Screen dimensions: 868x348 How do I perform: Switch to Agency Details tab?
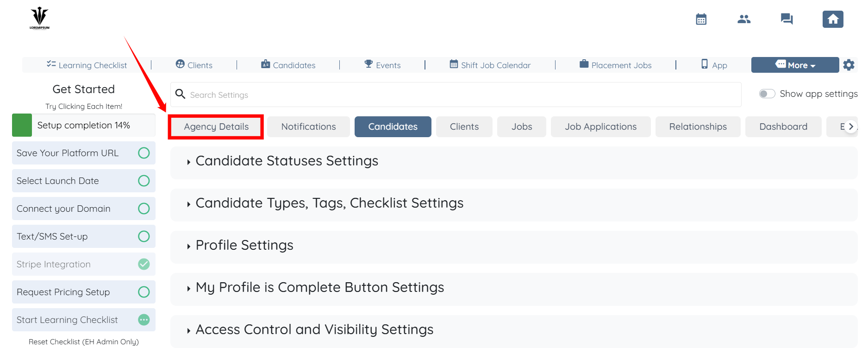click(x=216, y=127)
